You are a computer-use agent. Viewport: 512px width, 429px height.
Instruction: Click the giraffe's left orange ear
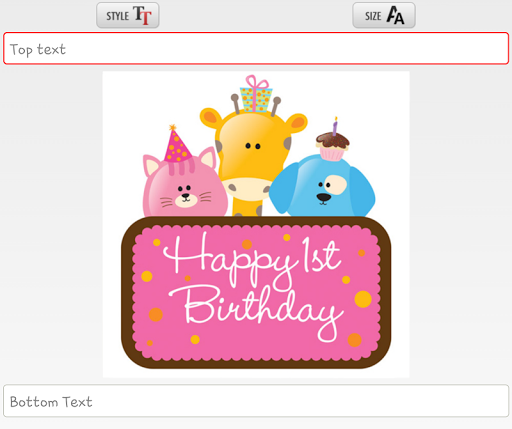tap(211, 117)
